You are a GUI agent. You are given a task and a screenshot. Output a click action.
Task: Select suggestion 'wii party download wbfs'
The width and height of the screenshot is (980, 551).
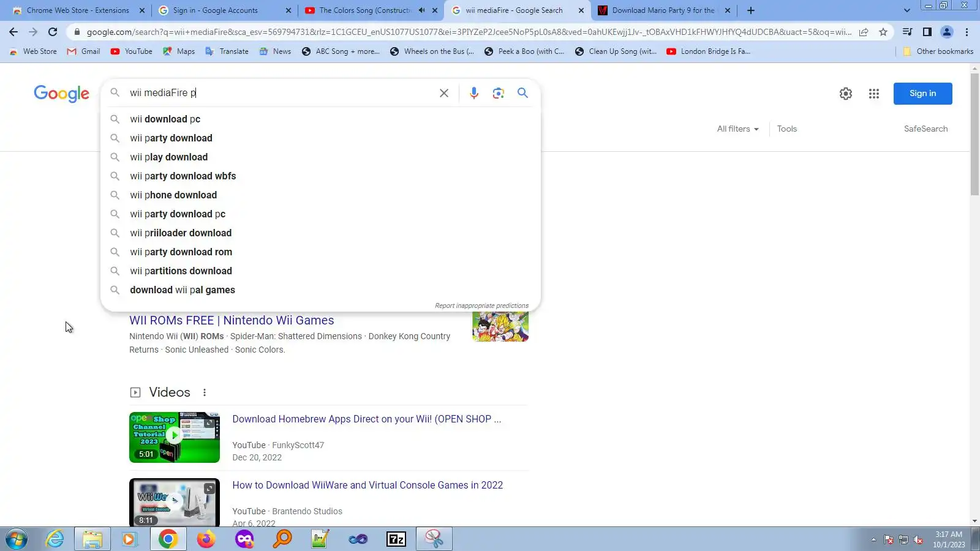(320, 176)
